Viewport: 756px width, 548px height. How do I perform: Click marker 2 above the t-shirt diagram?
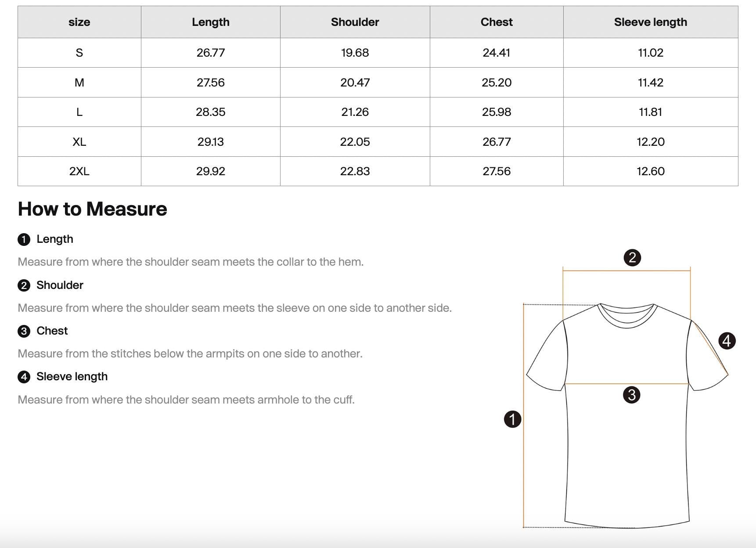(632, 257)
